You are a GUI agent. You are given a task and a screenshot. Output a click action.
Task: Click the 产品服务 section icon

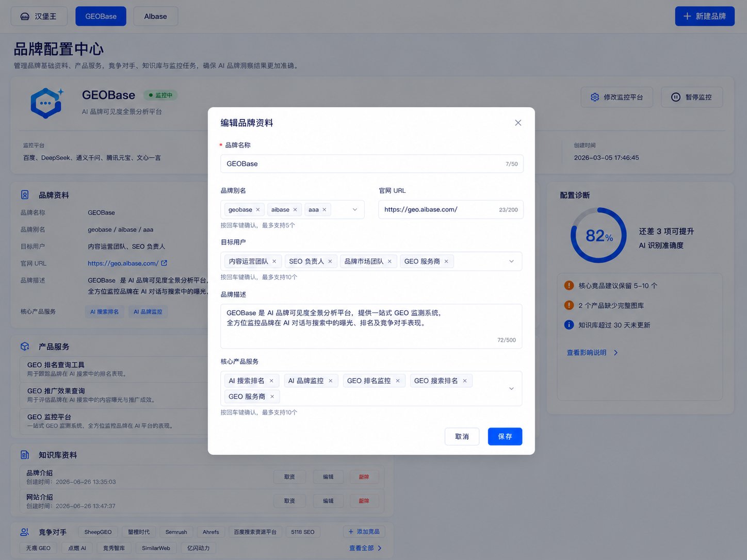[x=25, y=347]
